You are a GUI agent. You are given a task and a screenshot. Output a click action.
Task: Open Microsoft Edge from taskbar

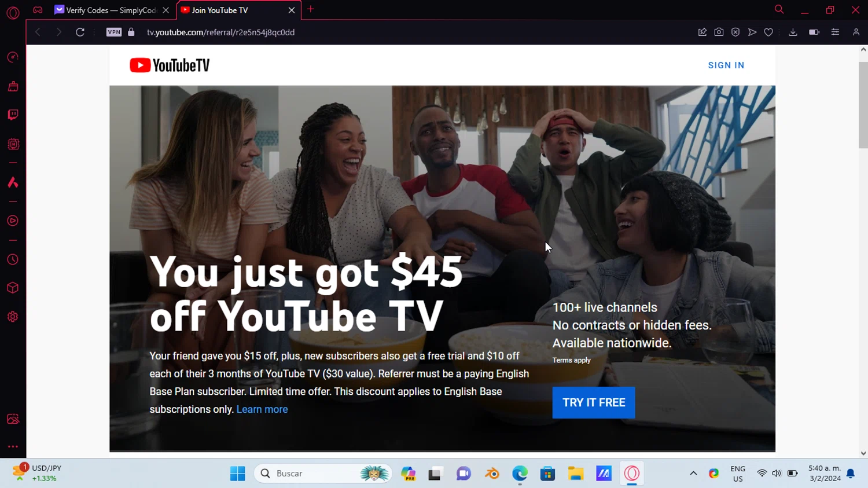point(520,474)
